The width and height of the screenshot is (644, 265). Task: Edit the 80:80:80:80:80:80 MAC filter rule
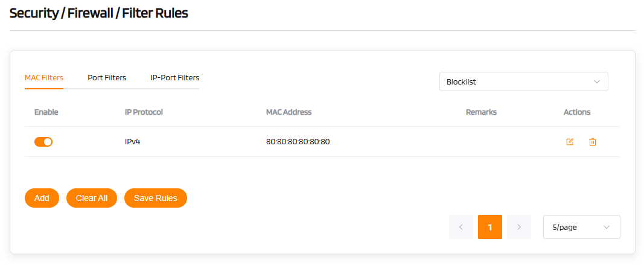[570, 142]
